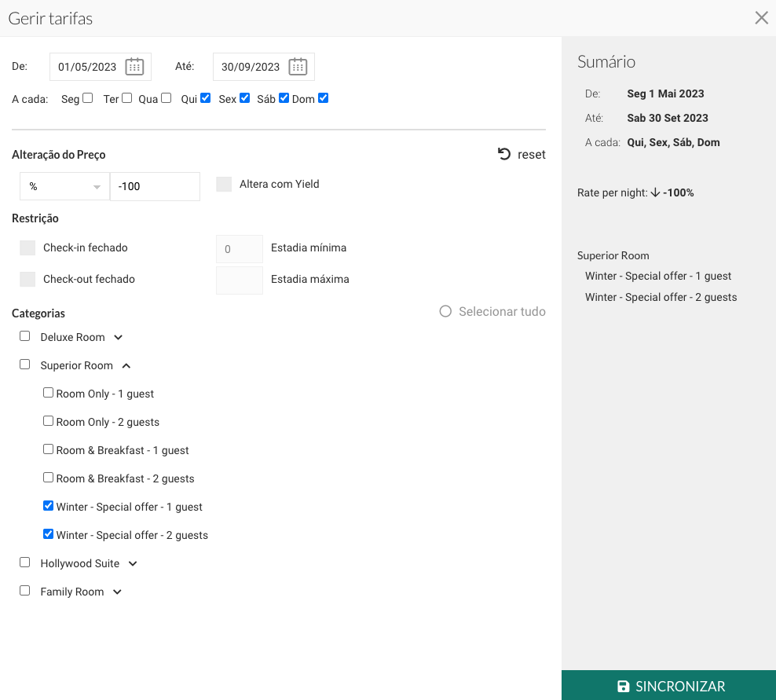Check Room Only - 2 guests rate
Screen dimensions: 776x700
pos(48,421)
